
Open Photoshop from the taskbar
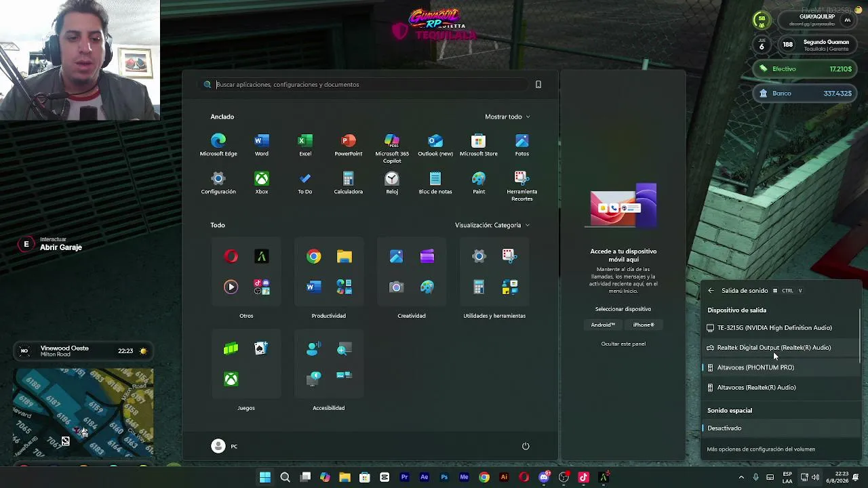pyautogui.click(x=444, y=477)
